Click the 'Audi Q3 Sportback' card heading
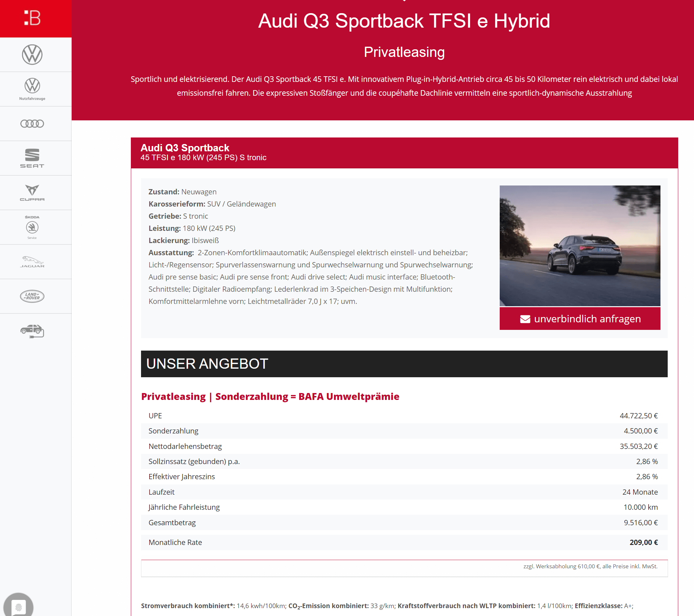The width and height of the screenshot is (694, 616). 185,148
